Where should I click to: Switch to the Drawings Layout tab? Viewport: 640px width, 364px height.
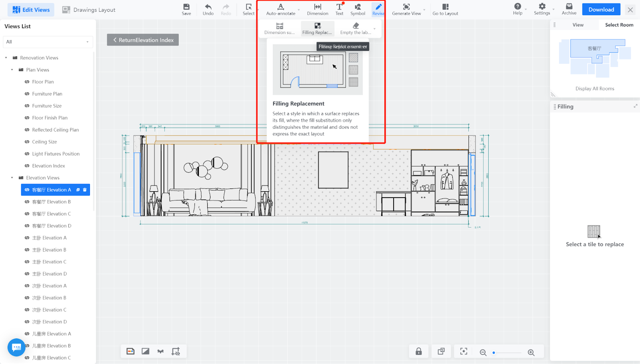click(x=89, y=10)
